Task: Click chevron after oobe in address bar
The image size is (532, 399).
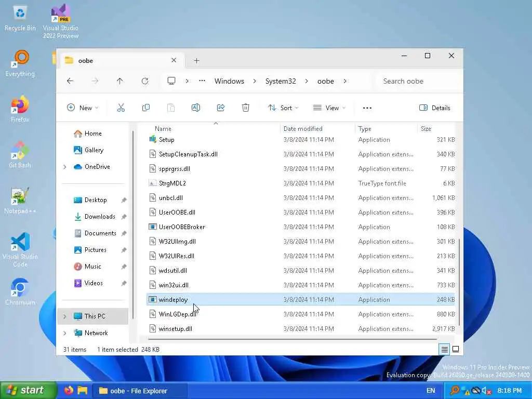Action: pos(345,81)
